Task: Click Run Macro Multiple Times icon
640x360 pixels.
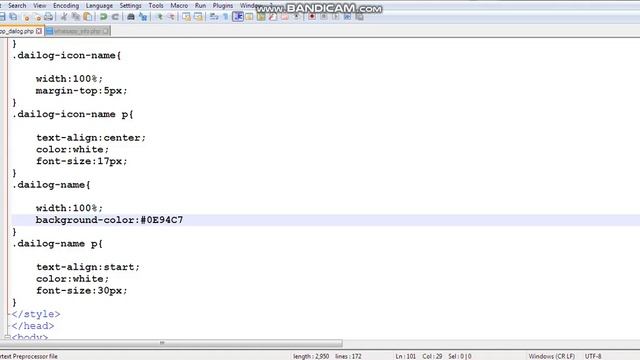Action: [x=347, y=17]
